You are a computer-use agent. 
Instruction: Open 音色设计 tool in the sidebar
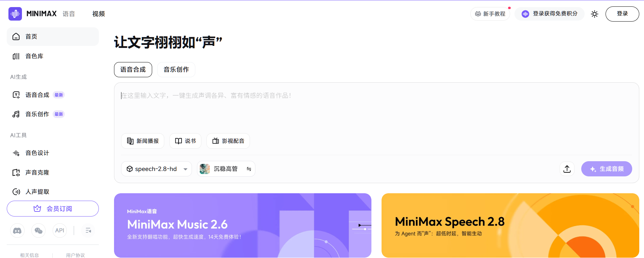point(53,153)
